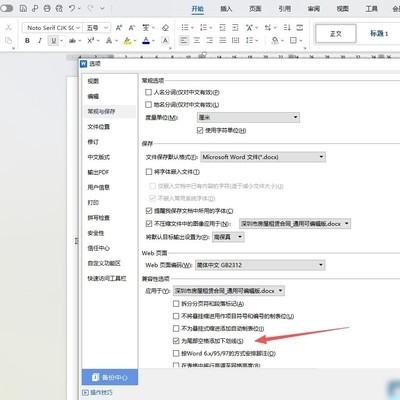This screenshot has height=400, width=400.
Task: Uncheck 使用字符单位 checkbox
Action: pos(200,130)
